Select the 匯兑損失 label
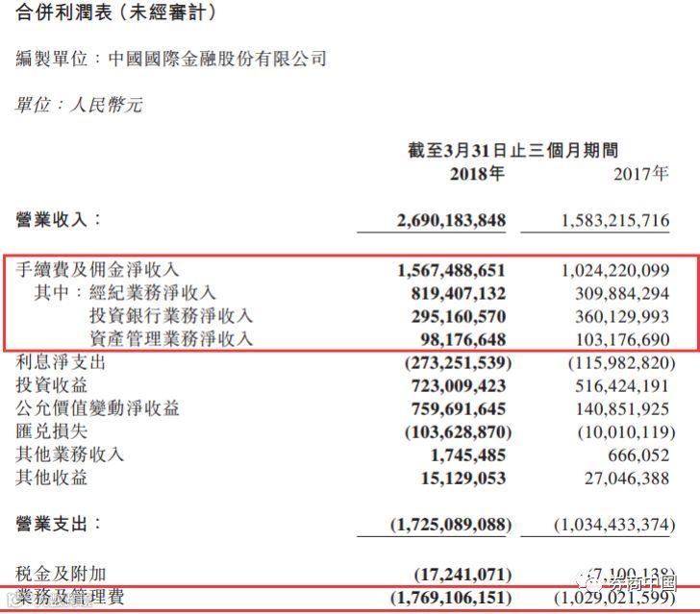The image size is (700, 614). click(51, 431)
